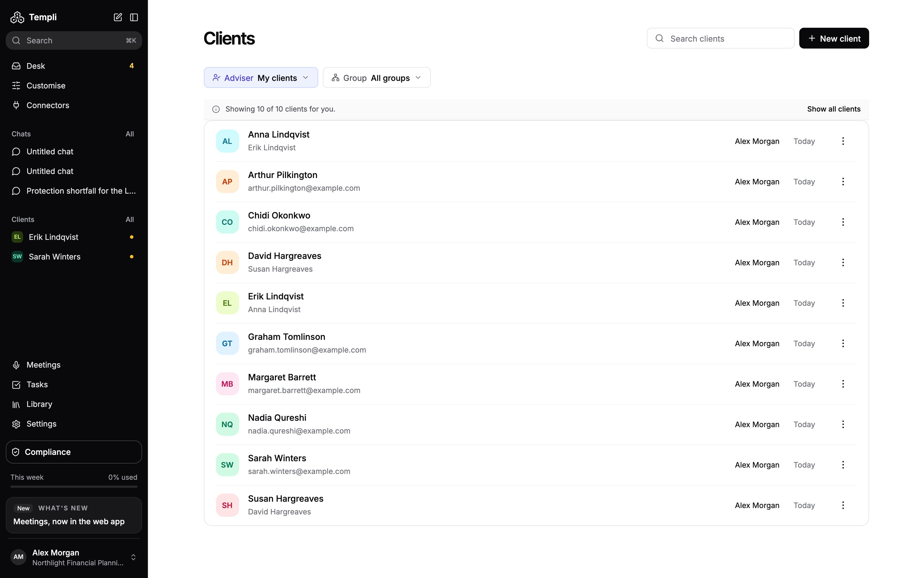Click the NQ avatar for Nadia Qureshi

[x=227, y=424]
